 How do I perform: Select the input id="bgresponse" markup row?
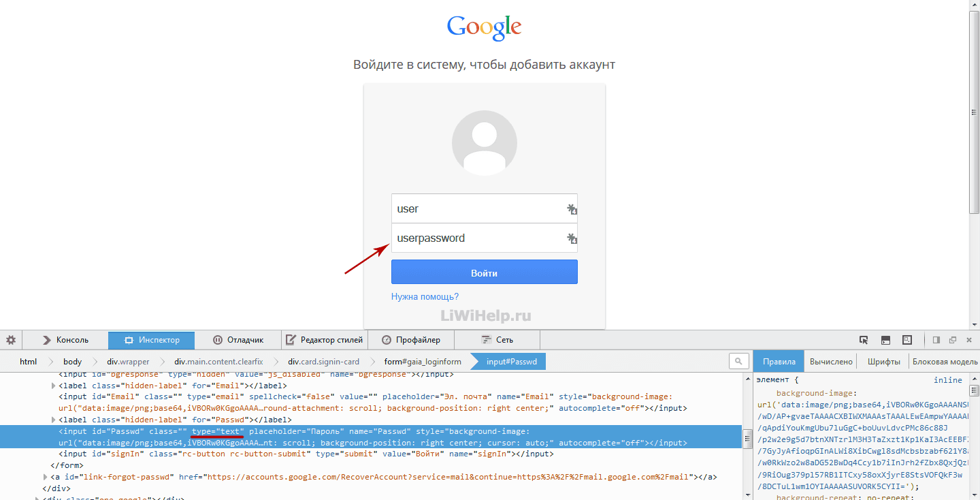[x=371, y=375]
